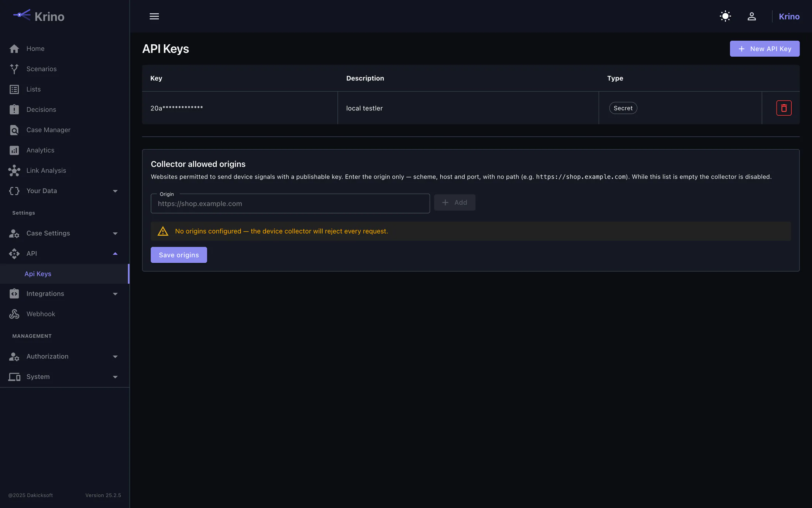The height and width of the screenshot is (508, 812).
Task: Open Case Manager menu item
Action: click(65, 130)
